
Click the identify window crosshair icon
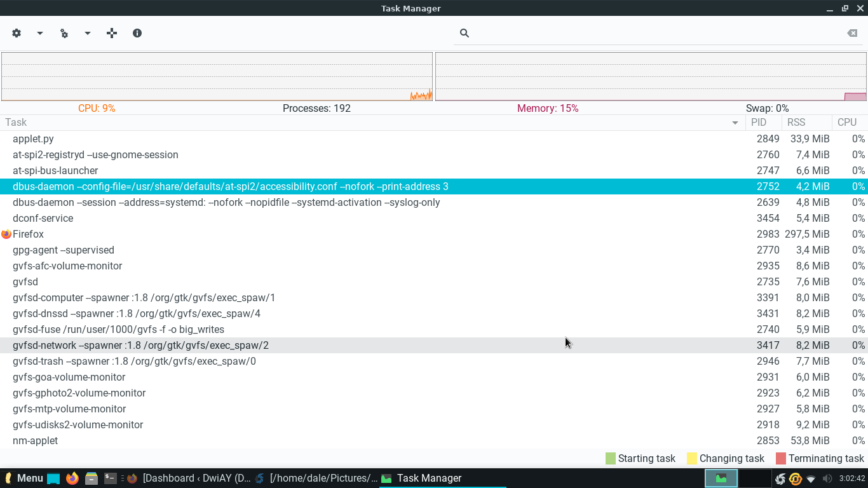(112, 33)
